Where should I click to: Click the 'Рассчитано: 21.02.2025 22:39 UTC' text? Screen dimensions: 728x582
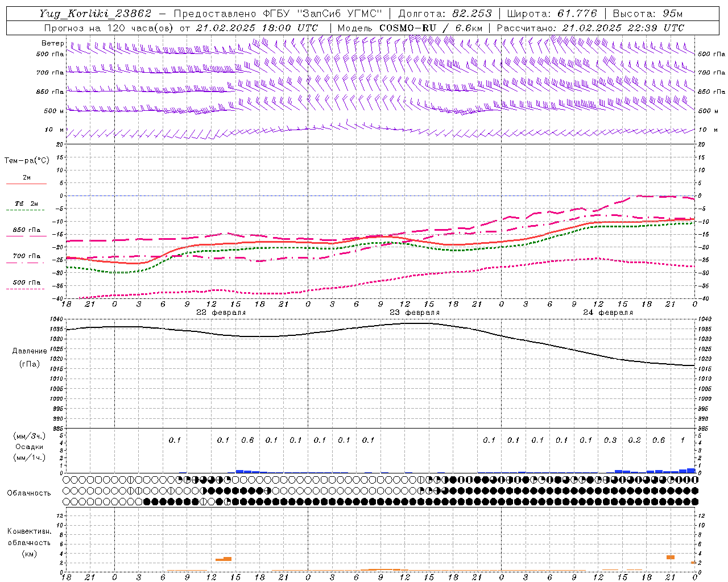pyautogui.click(x=590, y=28)
